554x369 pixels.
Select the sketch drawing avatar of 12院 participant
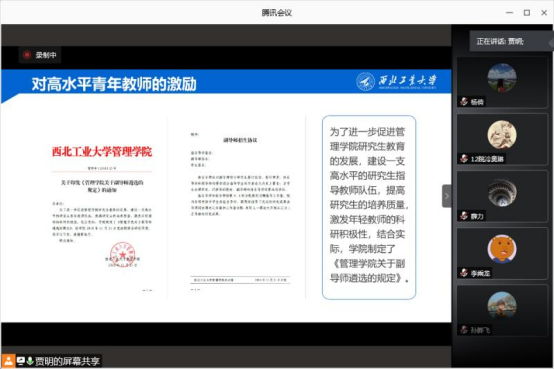click(502, 135)
